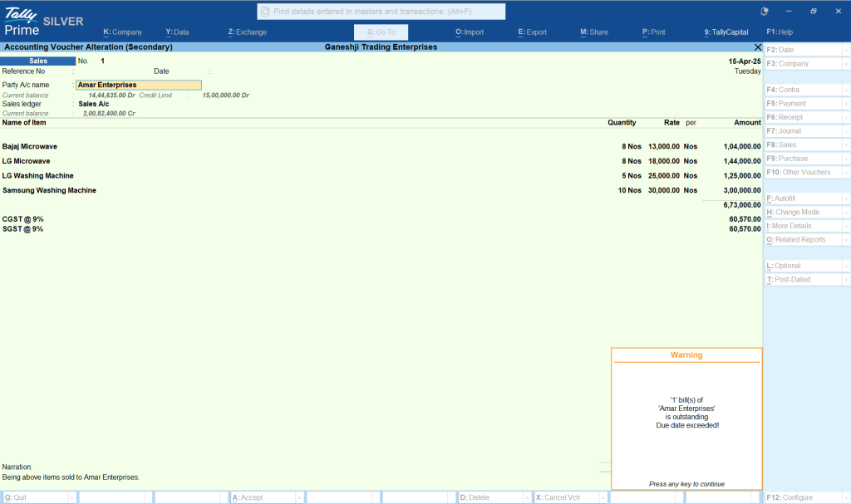Expand the arrow beside F8: Sales

click(x=845, y=144)
